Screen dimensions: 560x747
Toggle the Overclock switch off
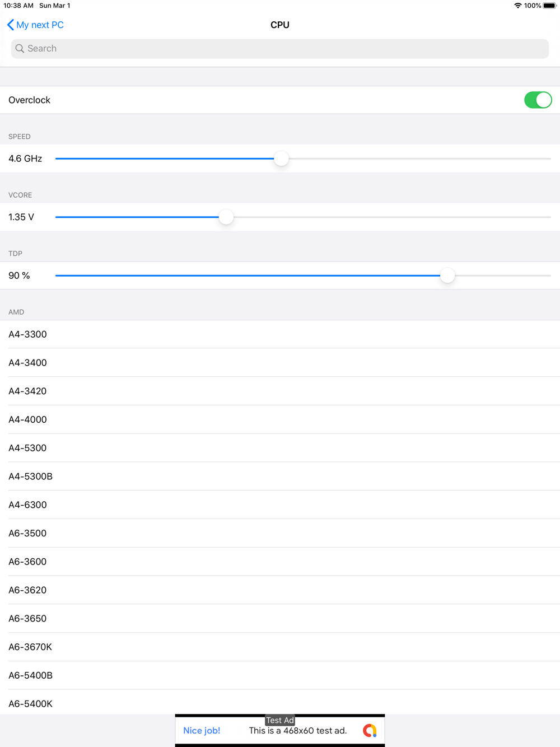pyautogui.click(x=538, y=100)
